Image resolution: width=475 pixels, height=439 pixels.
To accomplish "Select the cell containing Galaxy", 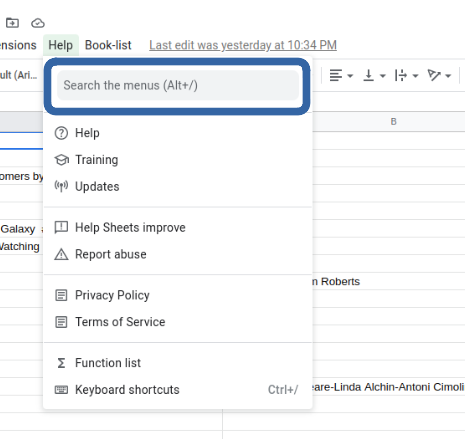I will coord(21,229).
